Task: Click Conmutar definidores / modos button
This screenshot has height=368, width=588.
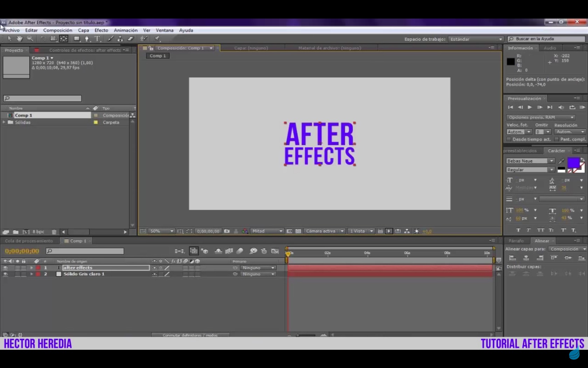Action: pyautogui.click(x=190, y=335)
